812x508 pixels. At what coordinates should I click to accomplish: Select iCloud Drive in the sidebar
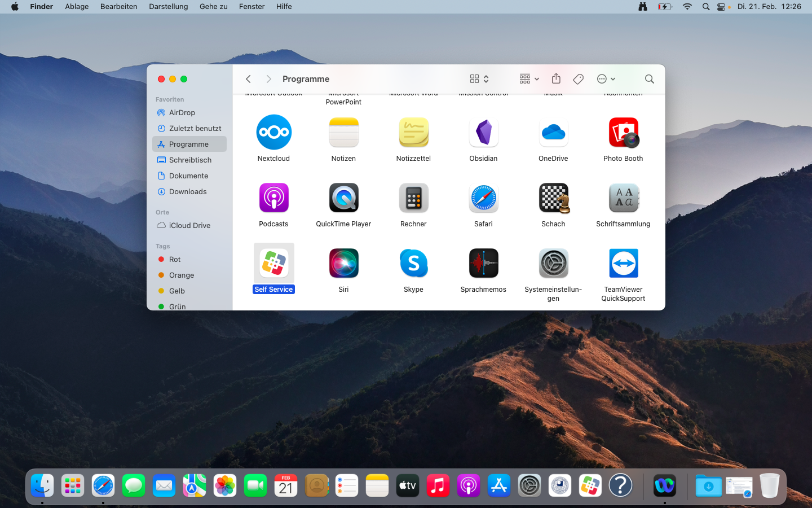coord(189,226)
